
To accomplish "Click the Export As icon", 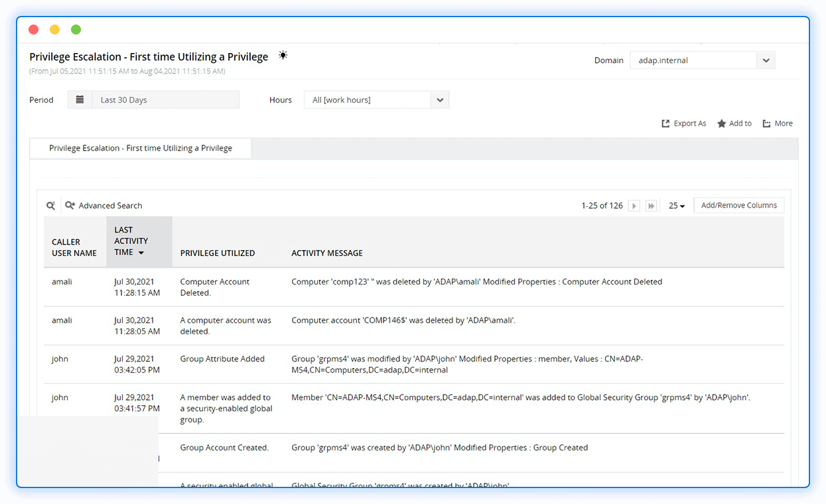I will tap(665, 123).
